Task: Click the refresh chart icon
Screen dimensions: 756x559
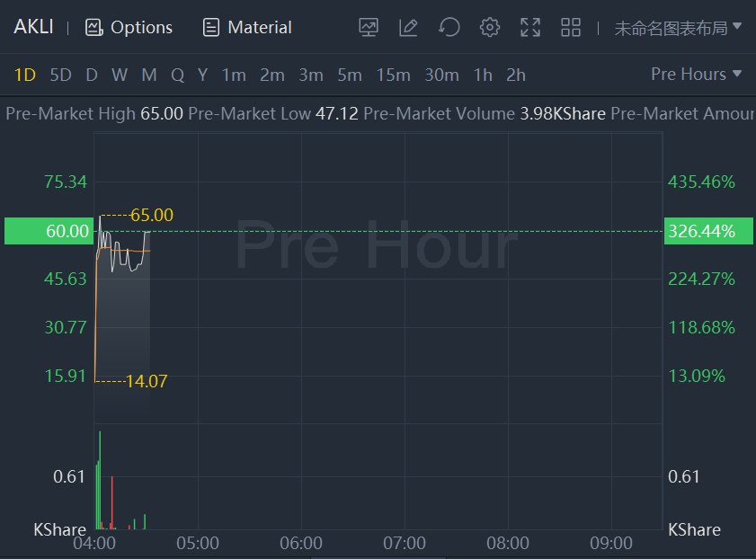Action: [x=449, y=27]
